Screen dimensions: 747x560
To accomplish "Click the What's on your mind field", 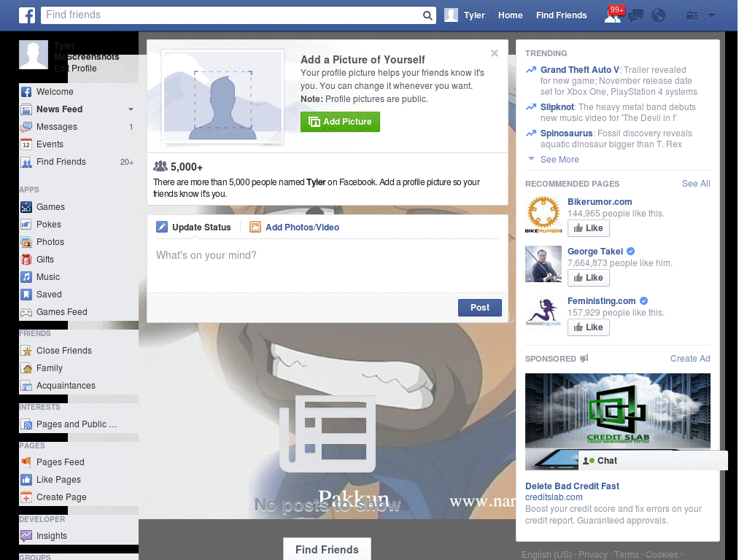I will 328,265.
